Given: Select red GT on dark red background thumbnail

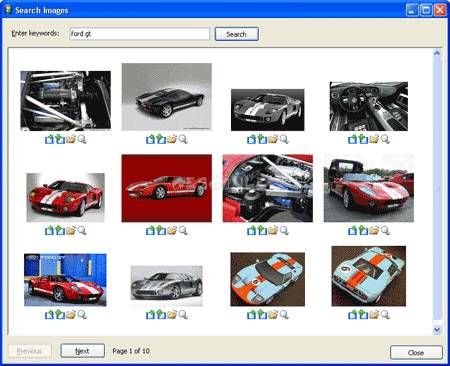Looking at the screenshot, I should (x=167, y=188).
